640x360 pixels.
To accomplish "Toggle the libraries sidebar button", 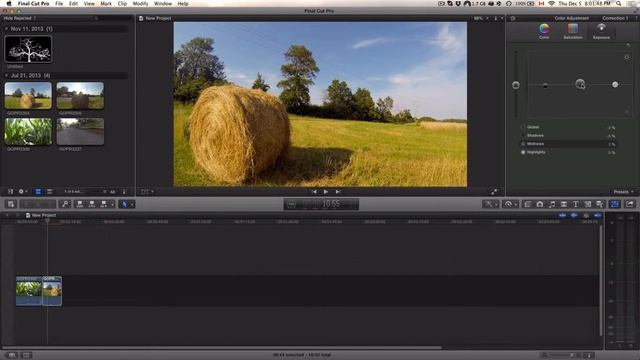I will tap(11, 191).
